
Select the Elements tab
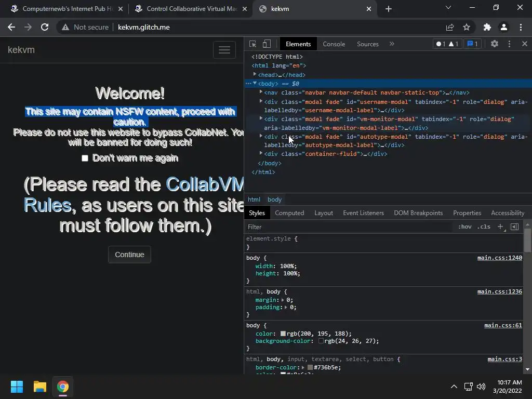tap(298, 44)
